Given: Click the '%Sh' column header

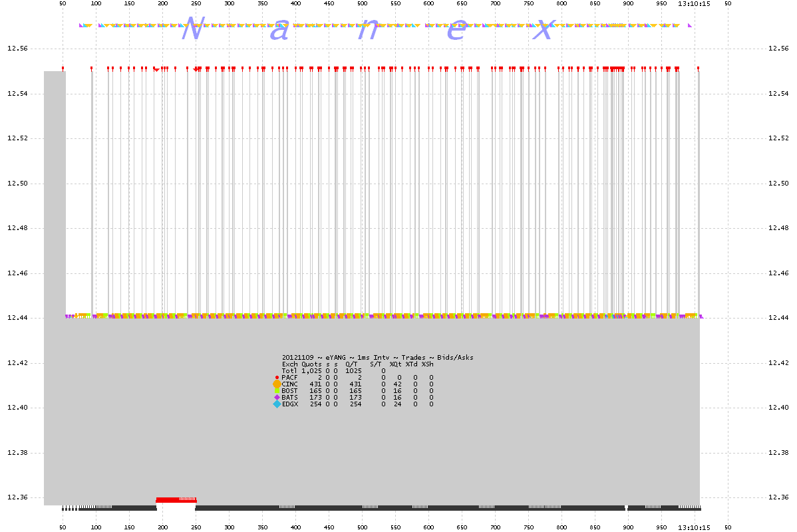Looking at the screenshot, I should click(x=428, y=364).
